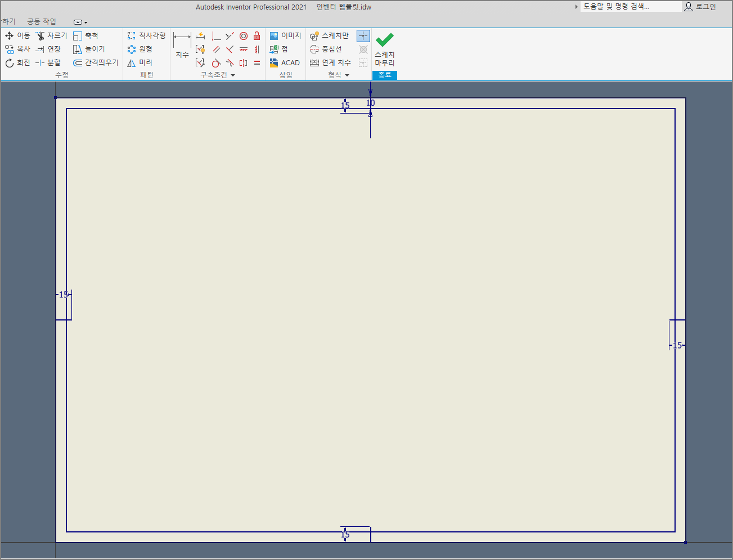The width and height of the screenshot is (733, 560).
Task: Choose the 자르기 (Trim) tool
Action: click(51, 35)
